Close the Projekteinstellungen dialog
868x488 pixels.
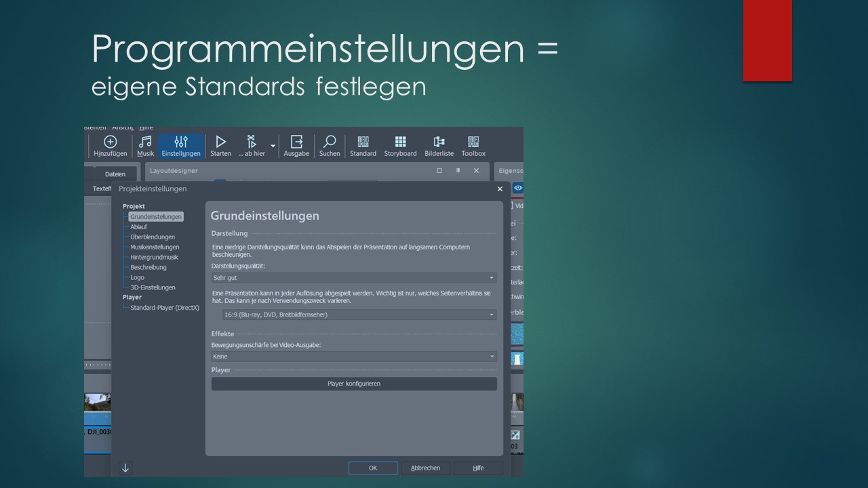(500, 189)
